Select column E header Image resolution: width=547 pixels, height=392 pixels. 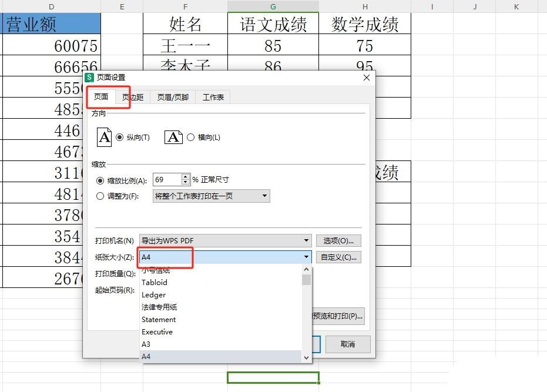122,6
